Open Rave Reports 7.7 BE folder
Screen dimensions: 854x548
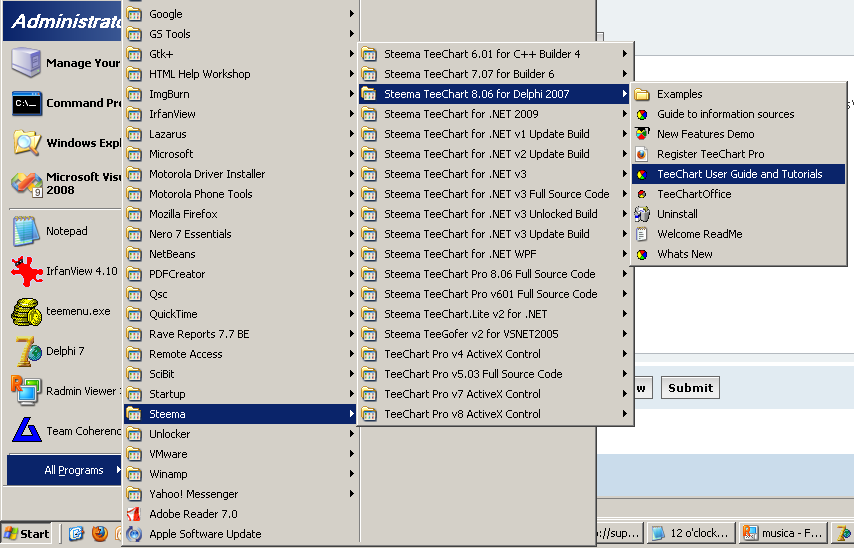[x=241, y=334]
